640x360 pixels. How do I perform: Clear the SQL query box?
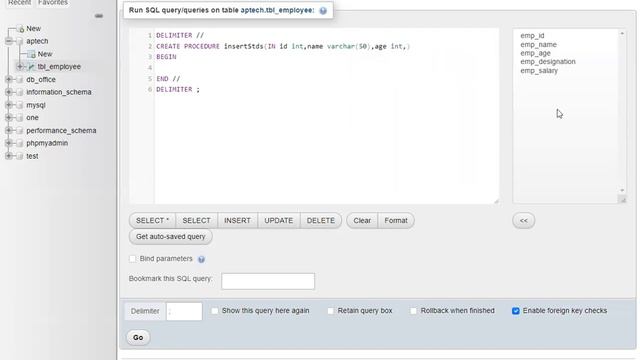362,220
